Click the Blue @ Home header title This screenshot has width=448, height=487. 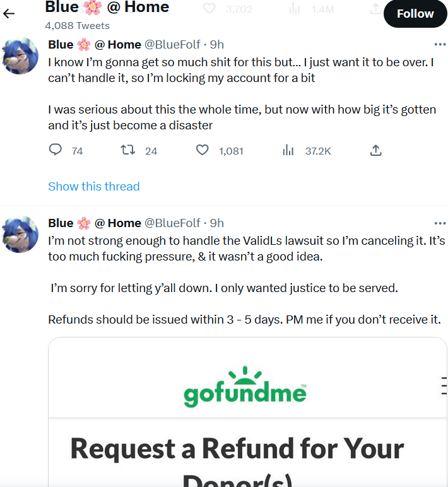[x=107, y=8]
